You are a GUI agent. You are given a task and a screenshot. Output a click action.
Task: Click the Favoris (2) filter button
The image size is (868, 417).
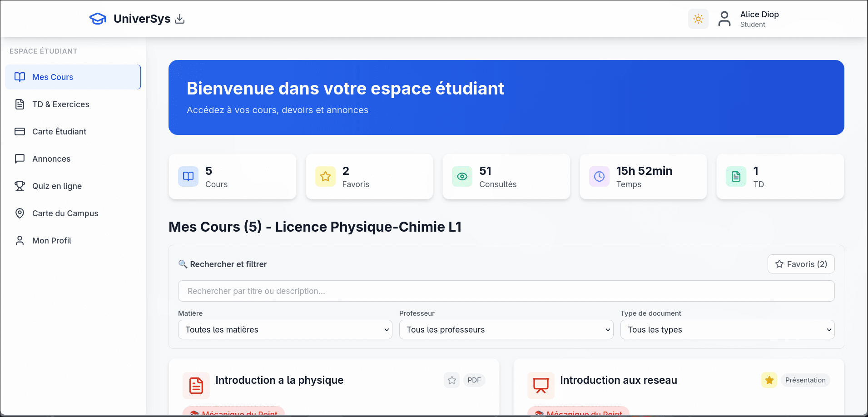801,264
